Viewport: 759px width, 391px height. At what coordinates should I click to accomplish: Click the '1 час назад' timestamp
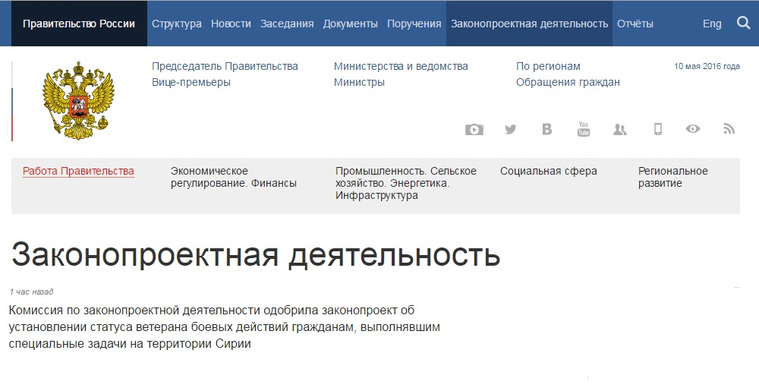tap(31, 292)
